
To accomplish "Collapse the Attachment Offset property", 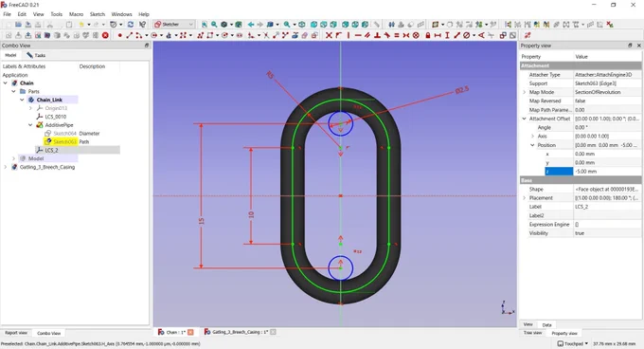I will (525, 119).
